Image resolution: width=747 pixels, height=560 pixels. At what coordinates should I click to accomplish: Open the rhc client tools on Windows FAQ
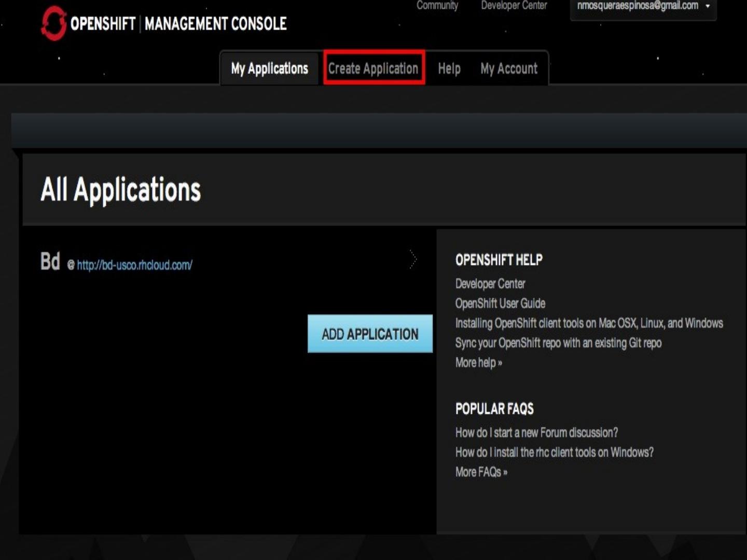[555, 452]
